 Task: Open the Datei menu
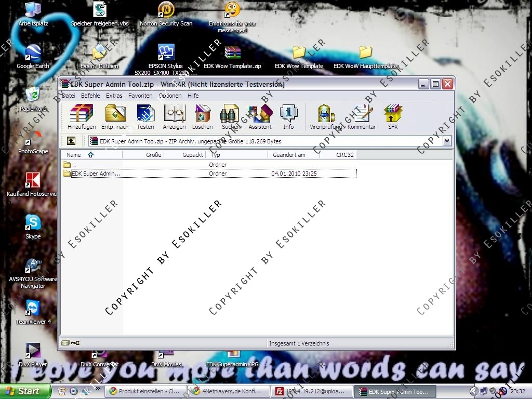pos(69,96)
